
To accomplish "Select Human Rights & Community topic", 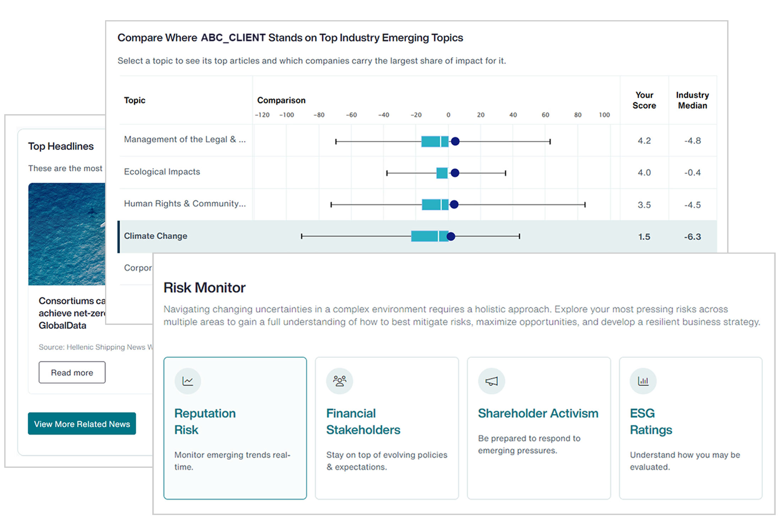I will click(x=185, y=204).
